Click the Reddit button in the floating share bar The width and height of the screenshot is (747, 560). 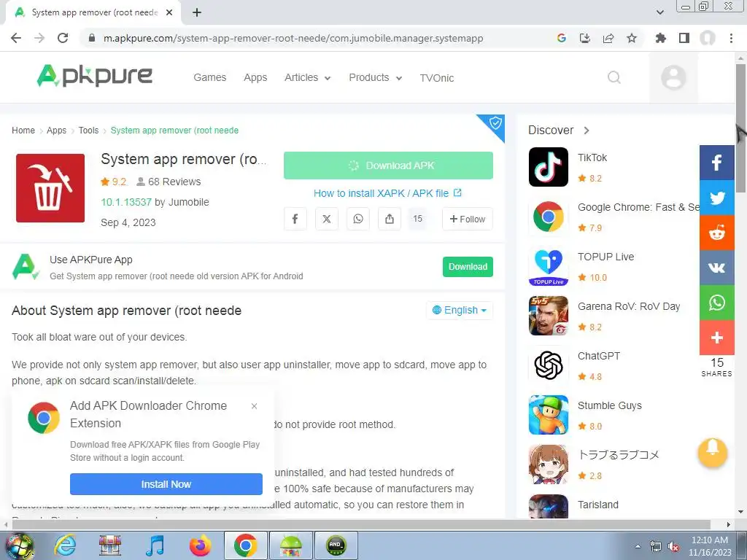point(716,233)
